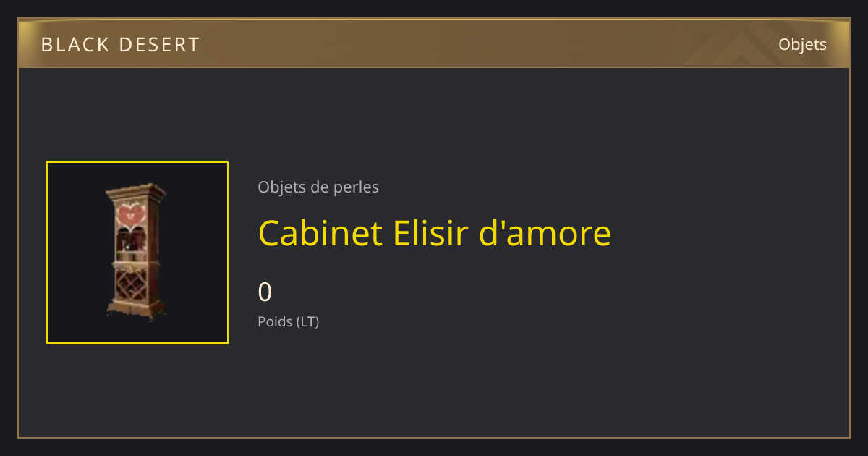Click the red heart emblem on cabinet
The image size is (868, 456).
coord(132,214)
